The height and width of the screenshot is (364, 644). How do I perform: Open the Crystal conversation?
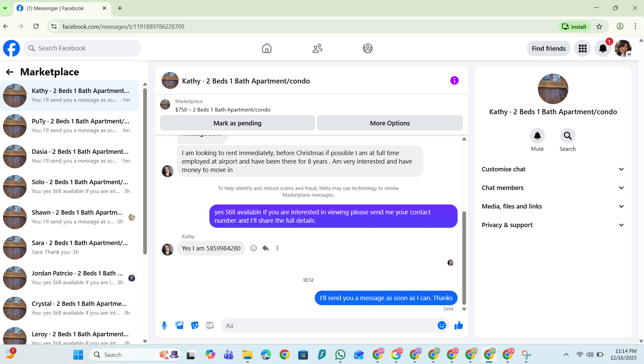click(69, 309)
